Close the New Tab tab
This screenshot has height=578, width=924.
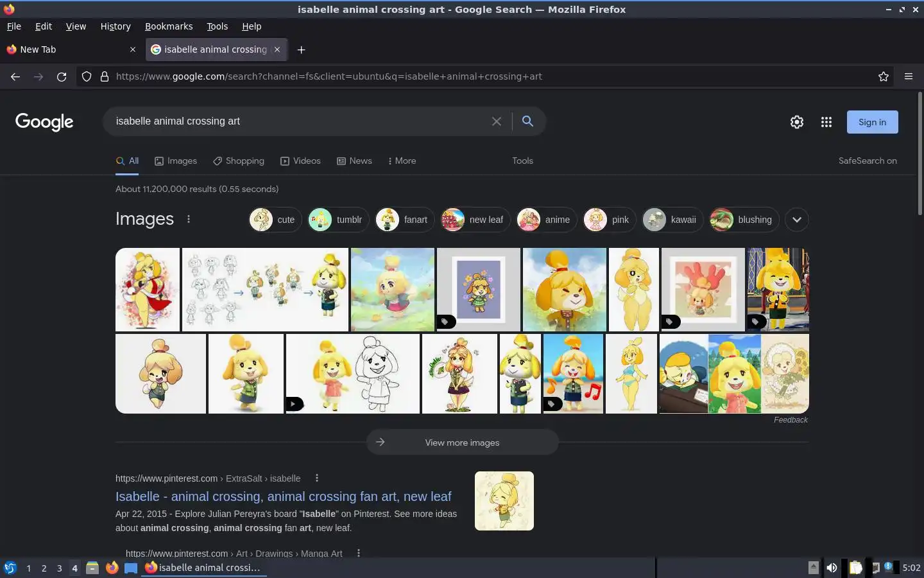click(x=133, y=49)
